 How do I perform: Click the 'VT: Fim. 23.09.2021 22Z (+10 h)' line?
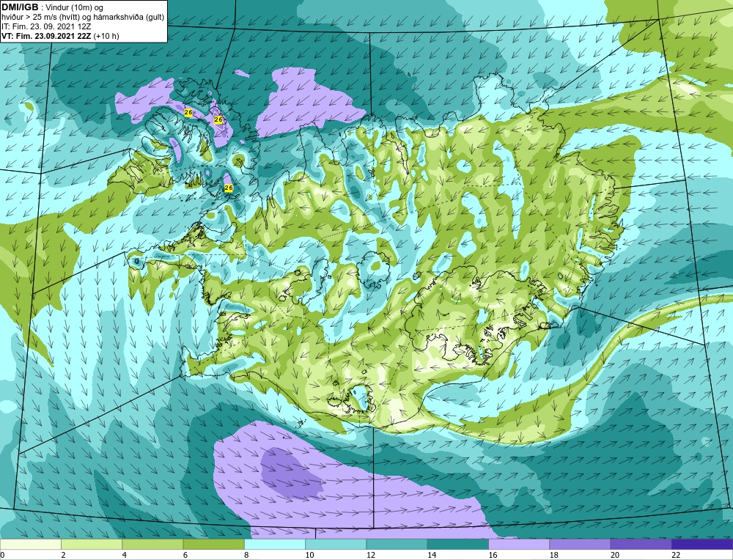tap(60, 35)
